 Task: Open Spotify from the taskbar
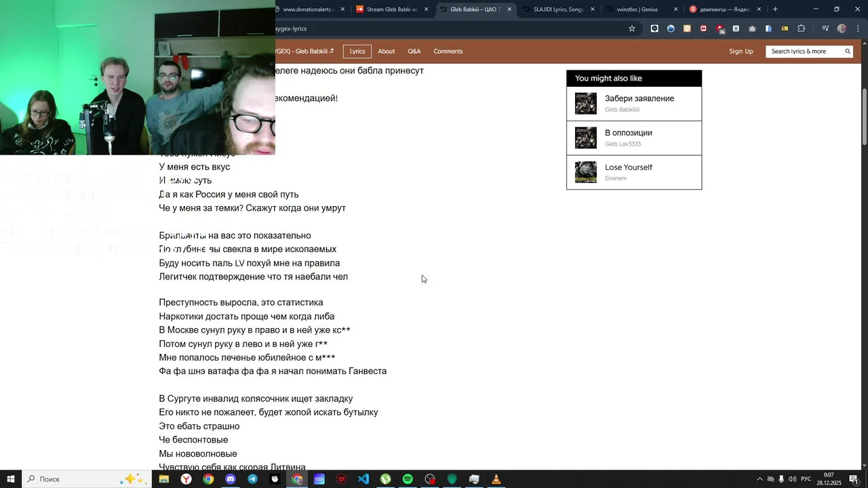(408, 479)
